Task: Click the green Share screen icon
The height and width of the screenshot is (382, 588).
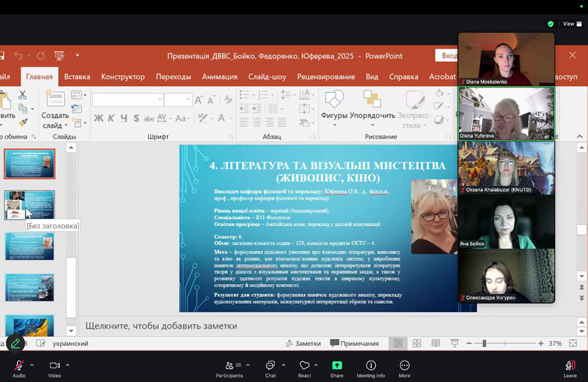Action: point(337,366)
